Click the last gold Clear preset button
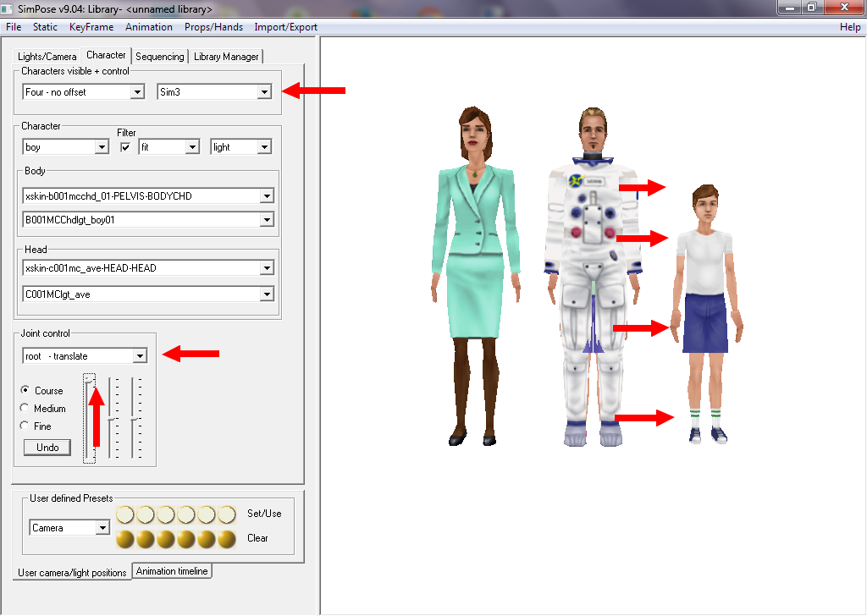Viewport: 867px width, 616px height. point(226,539)
